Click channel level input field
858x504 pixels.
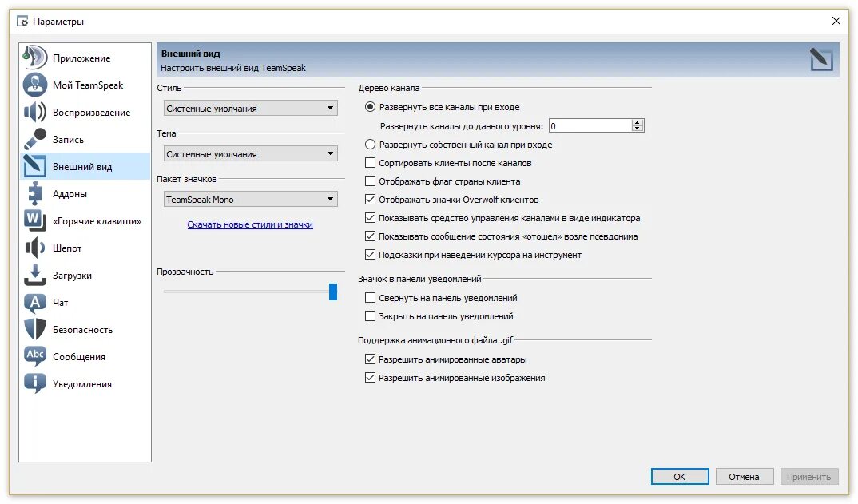[590, 126]
